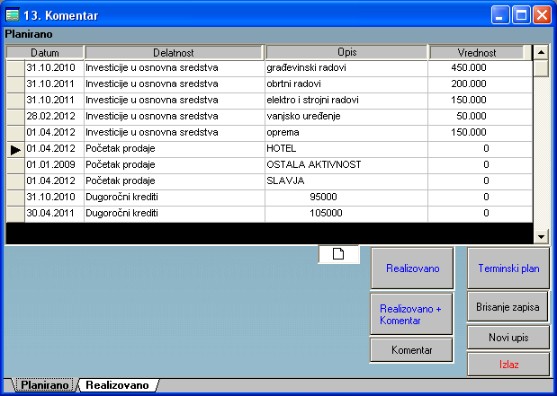Click the 'obrtni radovi' cell
The width and height of the screenshot is (557, 396).
coord(346,84)
